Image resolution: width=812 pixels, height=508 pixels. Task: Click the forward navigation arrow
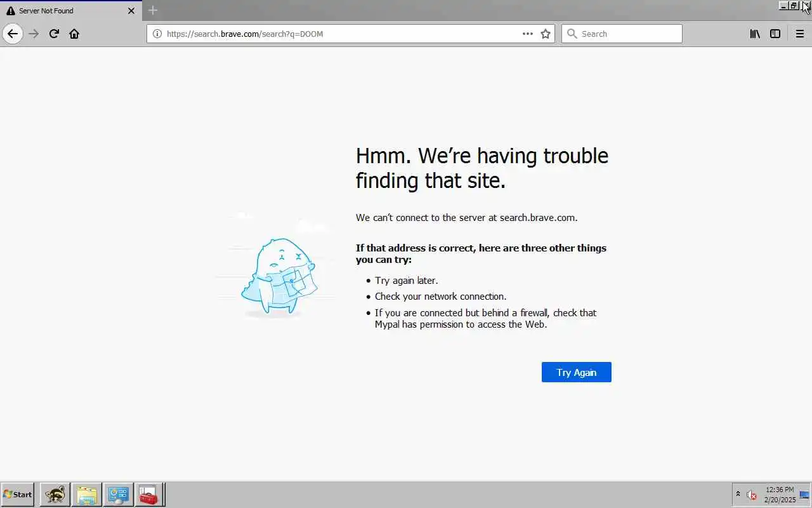pos(34,34)
